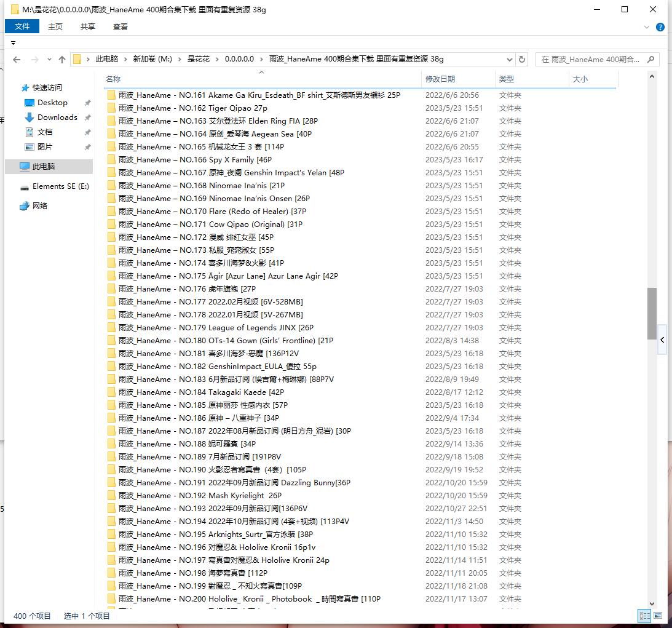Select 快速访问 in the navigation pane
This screenshot has width=672, height=628.
pyautogui.click(x=47, y=88)
